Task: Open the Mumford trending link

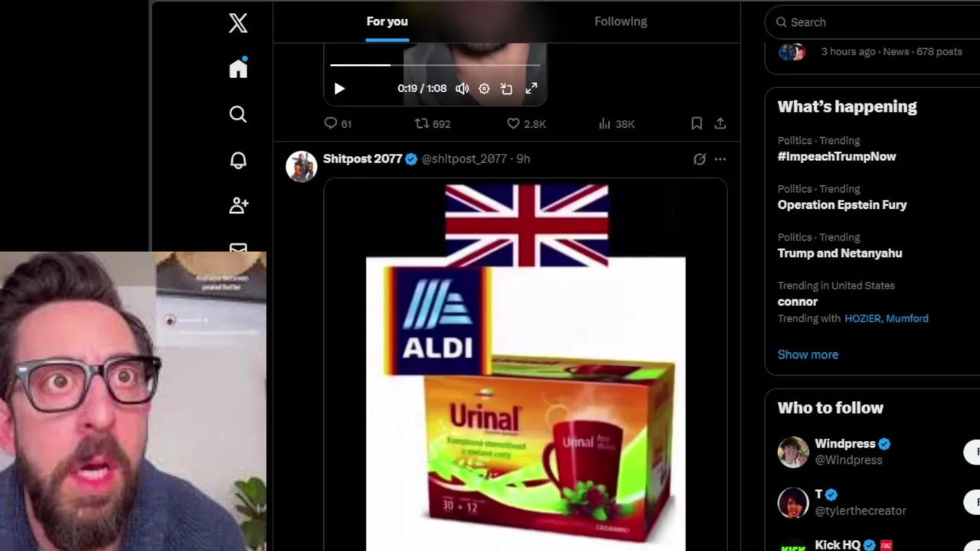Action: tap(907, 318)
